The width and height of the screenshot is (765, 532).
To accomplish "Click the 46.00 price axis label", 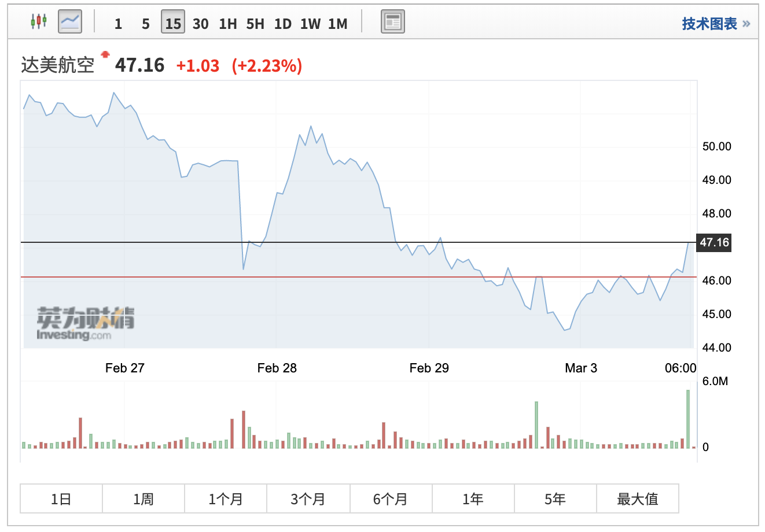I will [717, 281].
